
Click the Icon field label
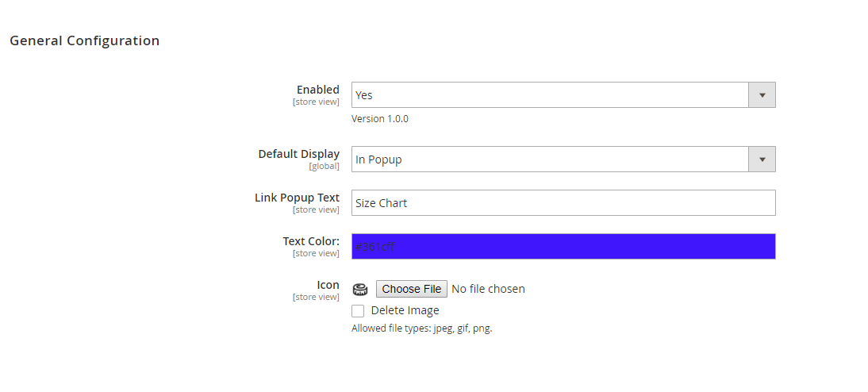pos(328,285)
